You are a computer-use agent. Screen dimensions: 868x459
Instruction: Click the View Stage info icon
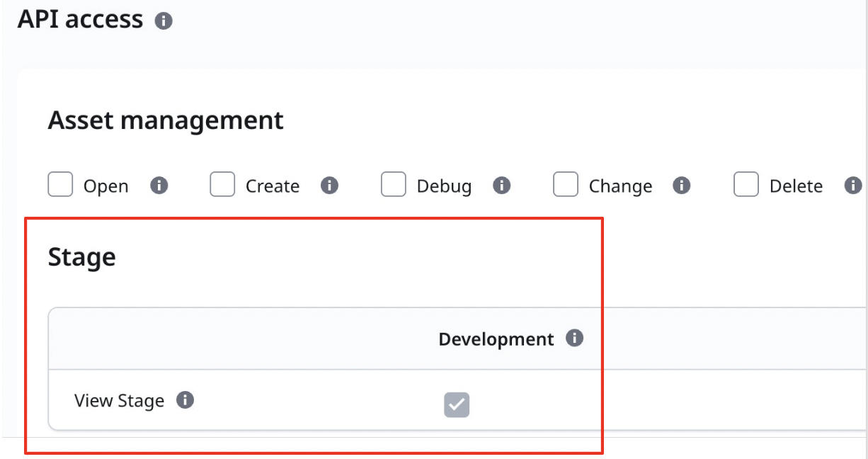coord(187,400)
